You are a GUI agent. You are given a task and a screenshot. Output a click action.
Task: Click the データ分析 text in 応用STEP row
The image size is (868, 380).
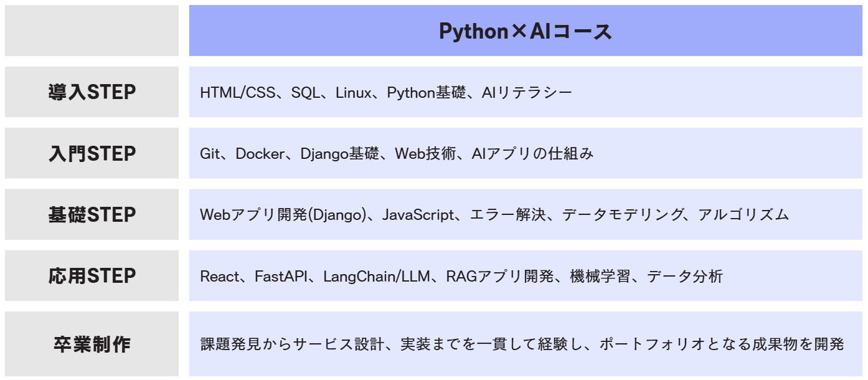pos(684,277)
